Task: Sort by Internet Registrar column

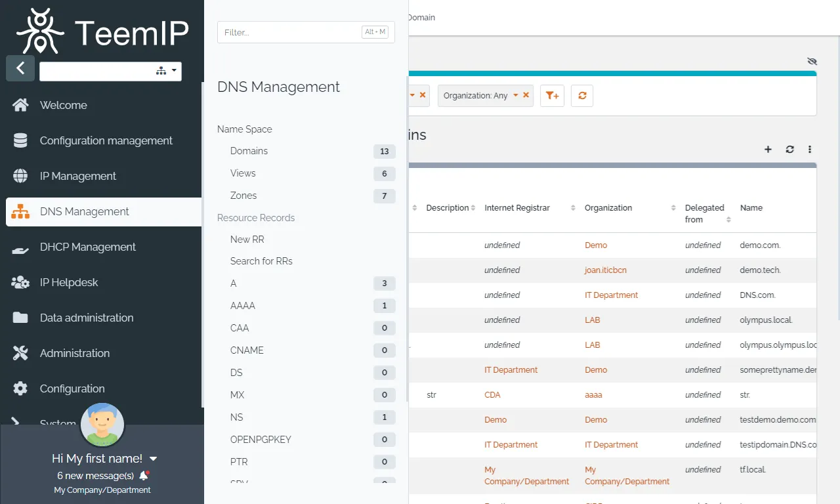Action: click(530, 208)
